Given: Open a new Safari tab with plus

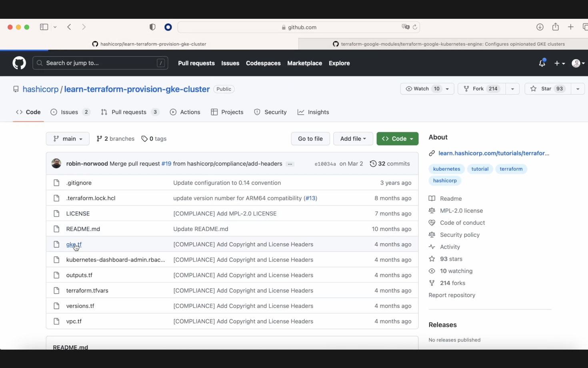Looking at the screenshot, I should (571, 27).
